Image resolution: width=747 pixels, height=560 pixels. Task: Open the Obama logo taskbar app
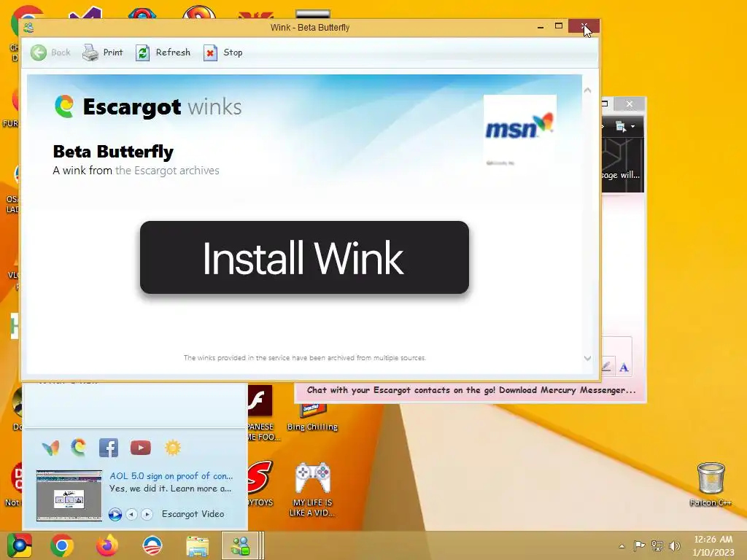click(x=152, y=545)
